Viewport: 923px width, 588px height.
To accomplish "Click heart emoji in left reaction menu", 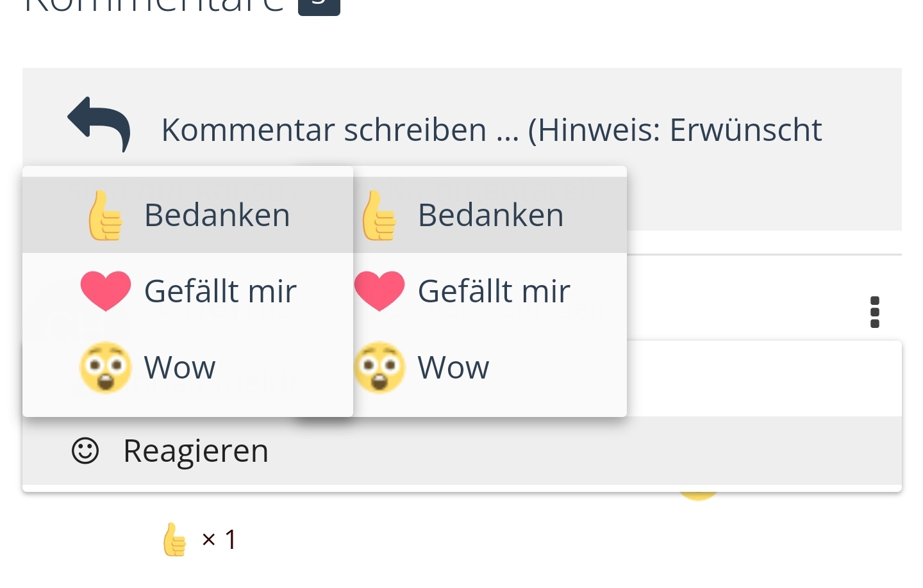I will pos(106,291).
